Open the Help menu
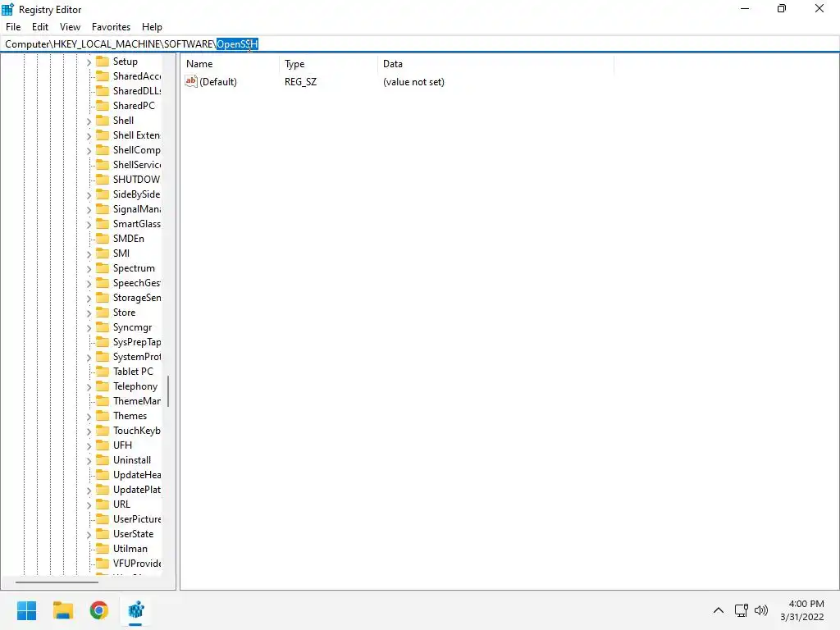 [x=152, y=27]
